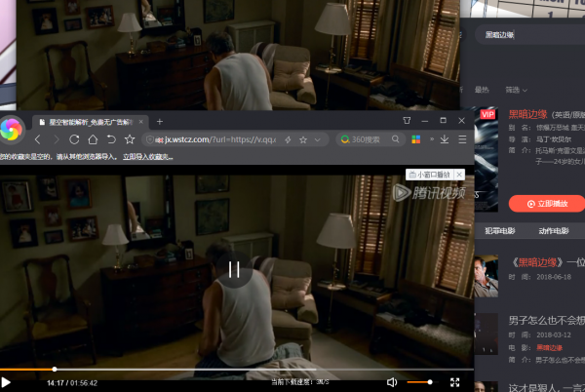Open the browser home page icon
Viewport: 585px width, 392px height.
tap(93, 139)
